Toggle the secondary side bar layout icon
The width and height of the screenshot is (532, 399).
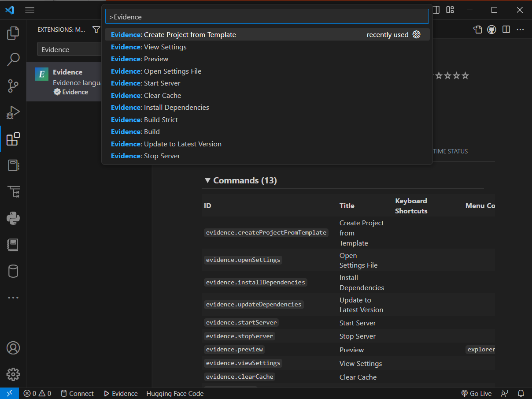pyautogui.click(x=436, y=10)
